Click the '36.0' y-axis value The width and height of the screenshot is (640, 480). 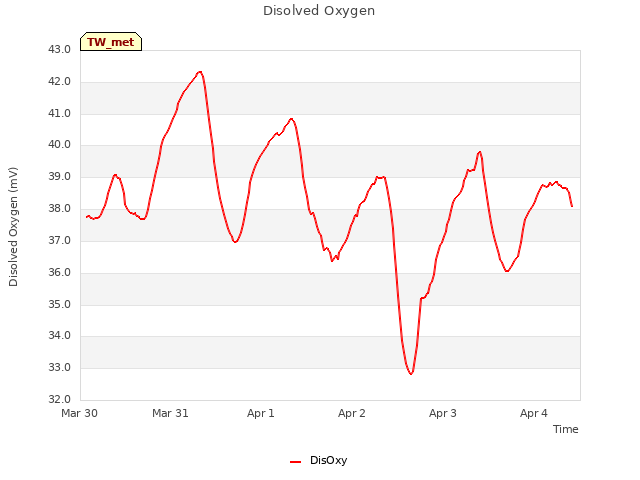pyautogui.click(x=60, y=272)
